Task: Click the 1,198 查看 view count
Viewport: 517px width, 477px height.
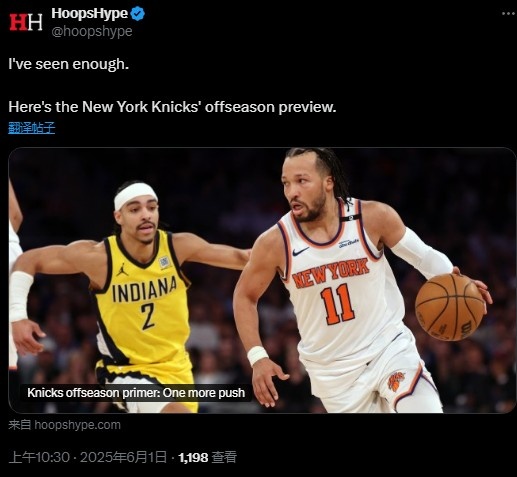Action: click(208, 457)
